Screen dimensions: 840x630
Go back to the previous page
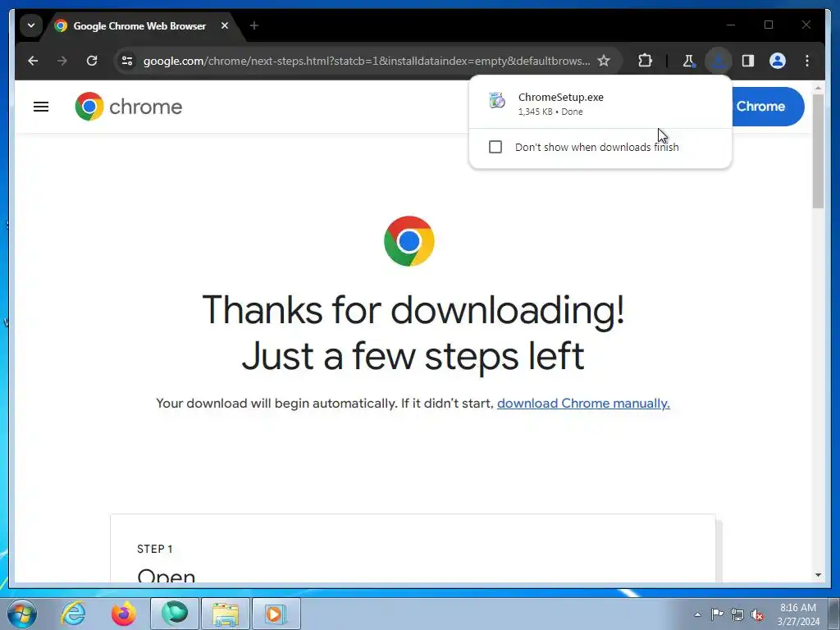(x=33, y=61)
